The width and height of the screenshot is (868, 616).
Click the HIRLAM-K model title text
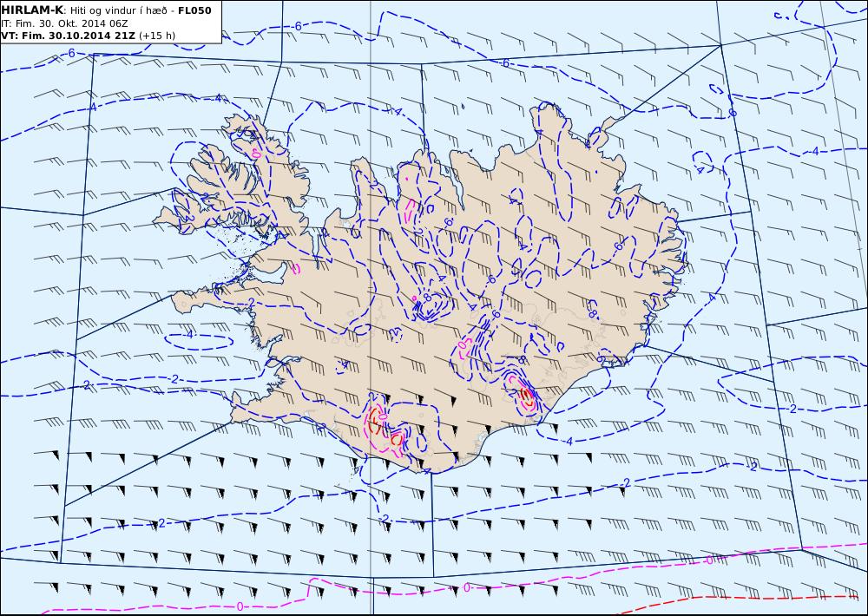point(31,10)
